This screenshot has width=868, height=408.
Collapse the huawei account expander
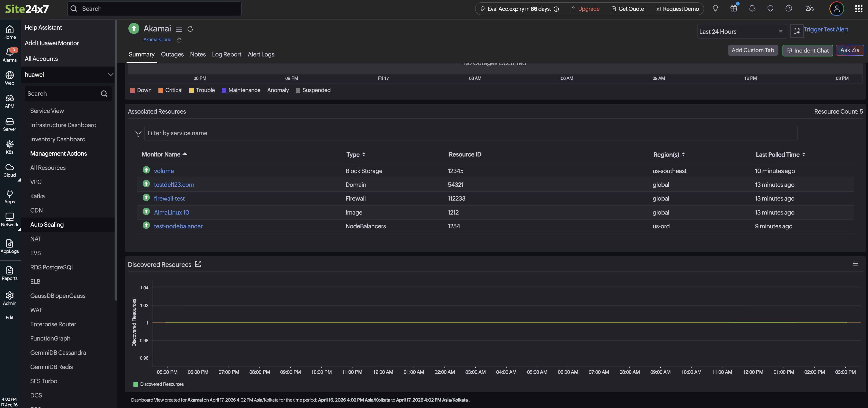pos(111,75)
